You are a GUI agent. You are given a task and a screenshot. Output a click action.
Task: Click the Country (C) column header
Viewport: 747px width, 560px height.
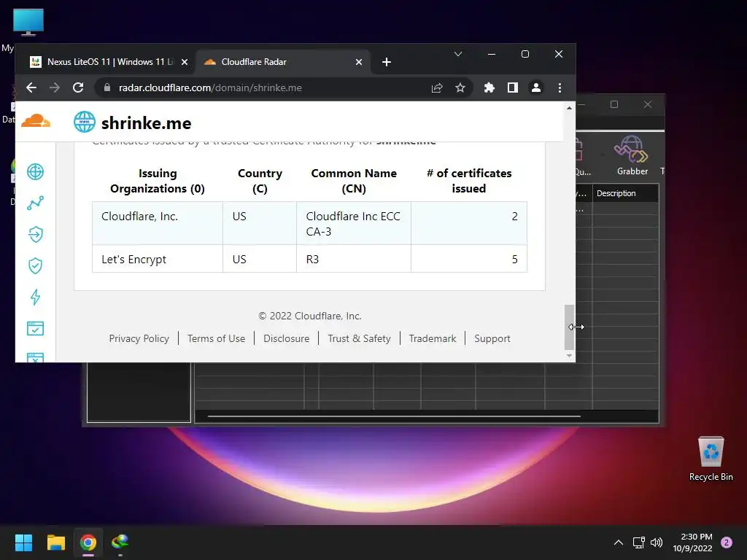pos(260,181)
